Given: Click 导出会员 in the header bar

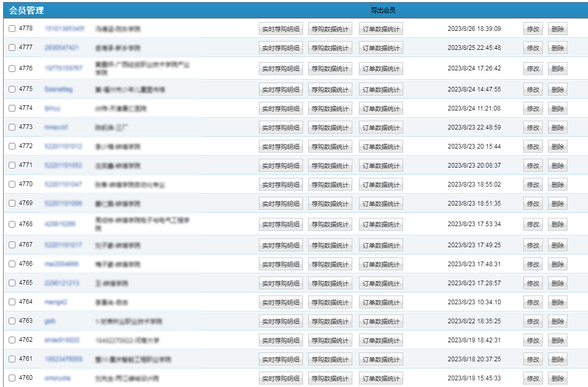Looking at the screenshot, I should [x=383, y=10].
